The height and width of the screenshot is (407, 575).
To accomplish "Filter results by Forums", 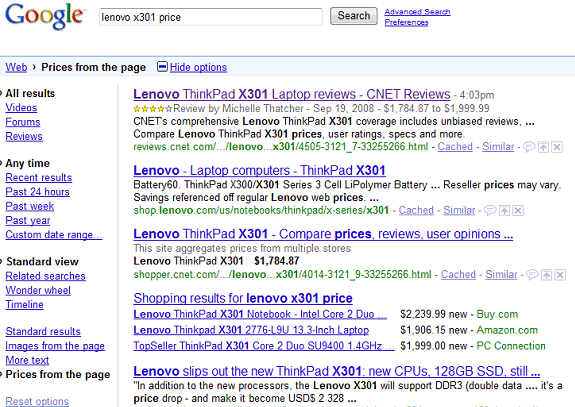I will click(x=23, y=122).
